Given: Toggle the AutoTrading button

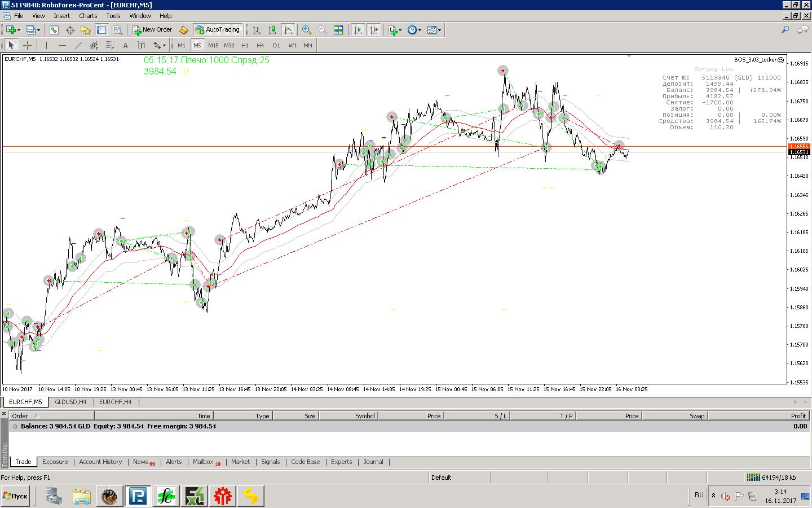Looking at the screenshot, I should point(218,30).
